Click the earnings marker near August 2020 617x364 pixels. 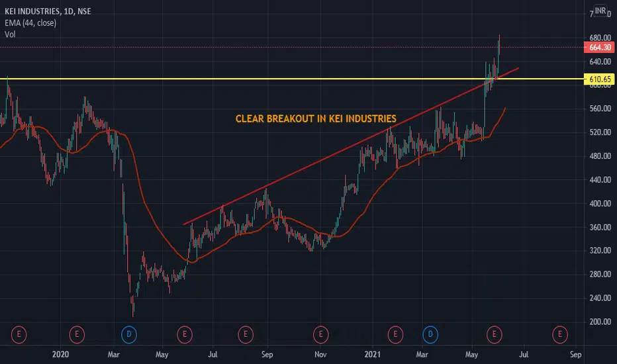(246, 335)
